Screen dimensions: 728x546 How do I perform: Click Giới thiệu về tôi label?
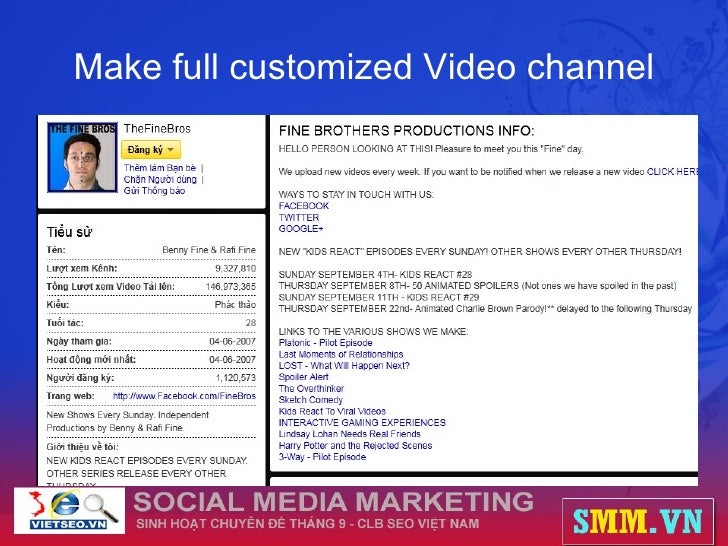pyautogui.click(x=82, y=447)
